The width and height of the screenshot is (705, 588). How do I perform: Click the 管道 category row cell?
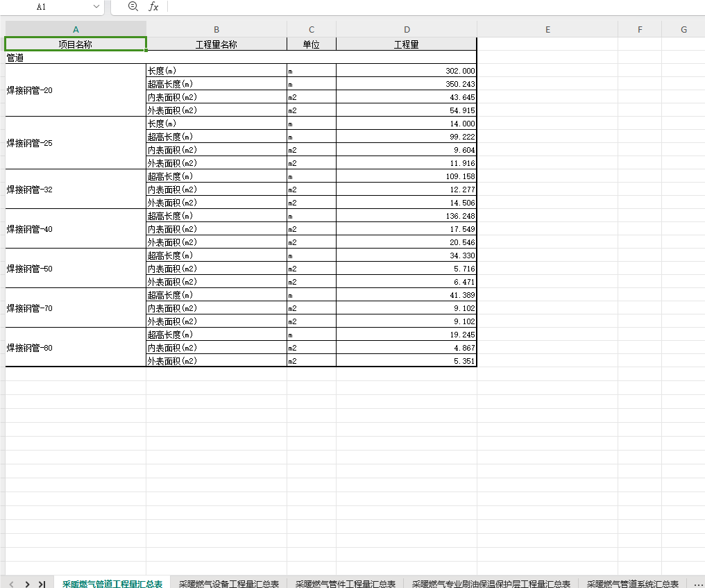(x=241, y=58)
